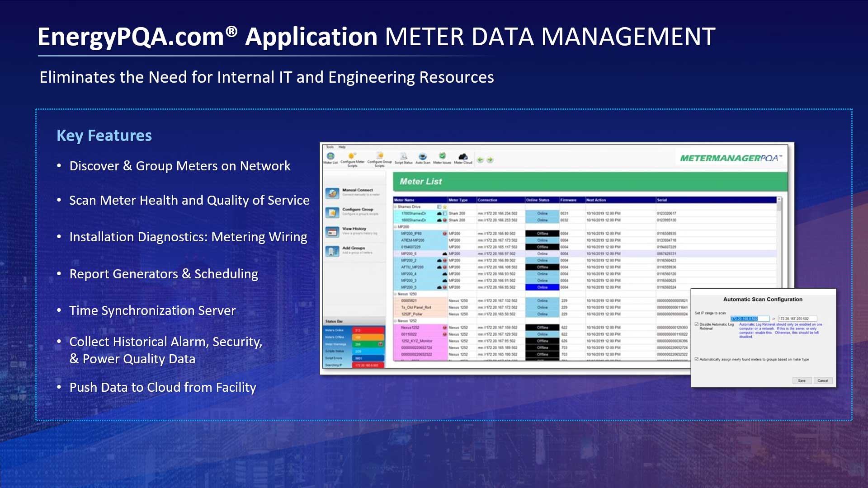Open the Script Status toolbar icon
Viewport: 868px width, 488px height.
(404, 158)
